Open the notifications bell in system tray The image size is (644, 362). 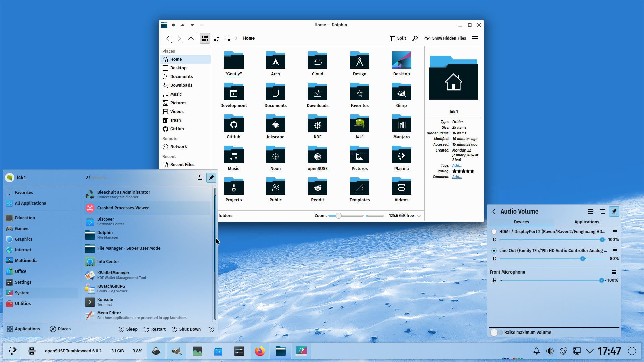537,351
